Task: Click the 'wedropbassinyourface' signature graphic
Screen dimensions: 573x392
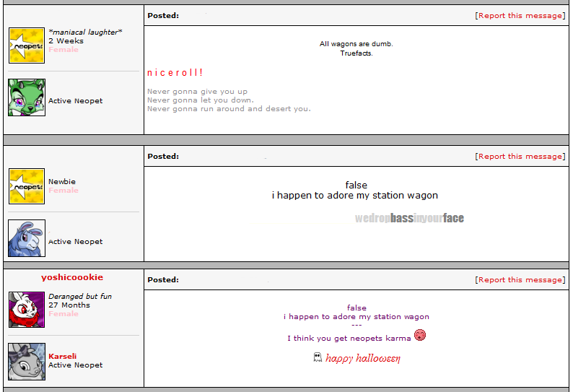Action: pos(409,218)
